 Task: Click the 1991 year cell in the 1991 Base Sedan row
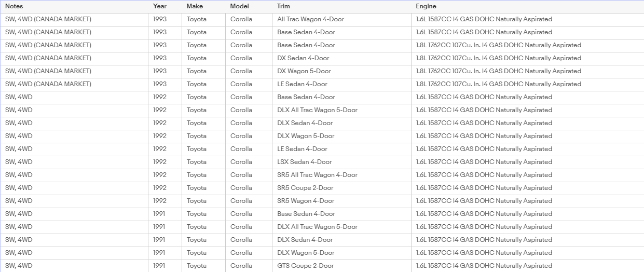point(165,214)
